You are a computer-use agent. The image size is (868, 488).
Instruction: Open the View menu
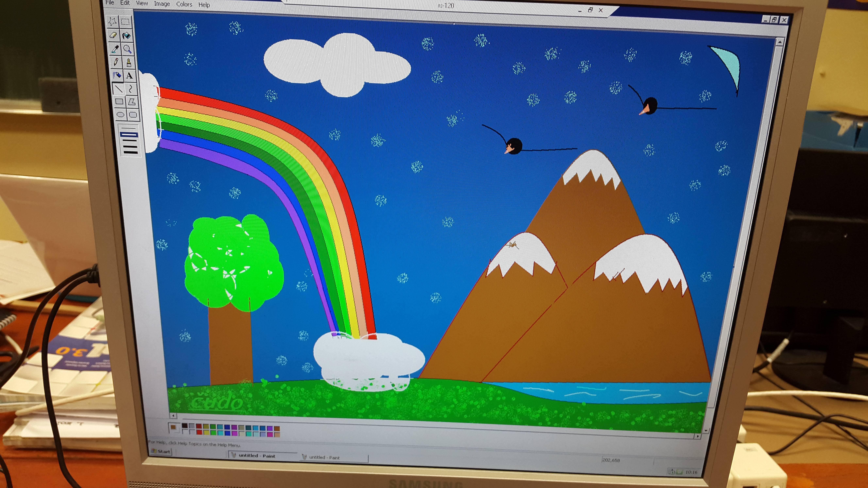pos(142,3)
